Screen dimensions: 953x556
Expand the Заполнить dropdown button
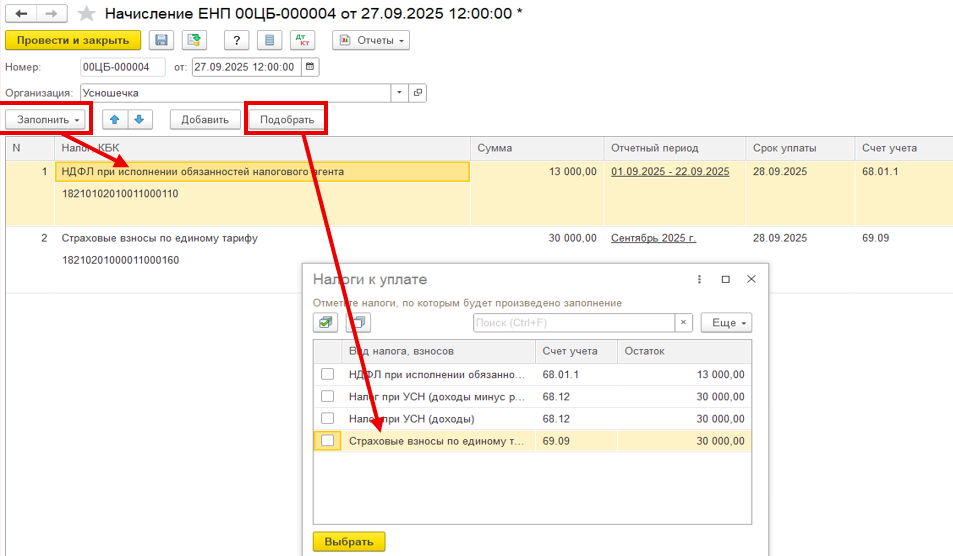coord(49,119)
